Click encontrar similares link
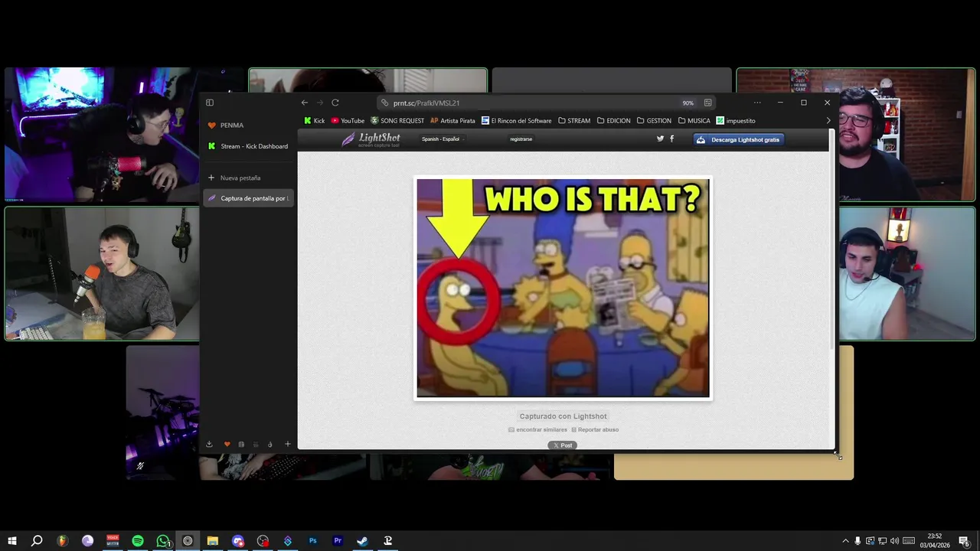 click(x=537, y=429)
